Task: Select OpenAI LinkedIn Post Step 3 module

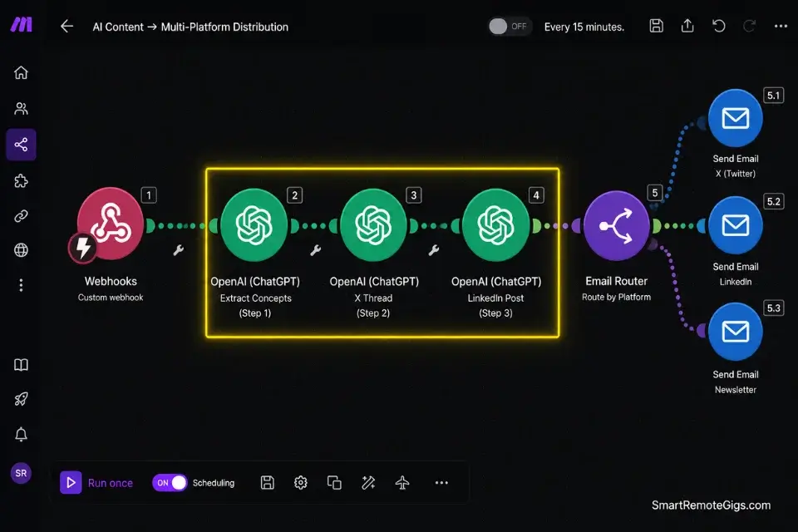Action: pyautogui.click(x=495, y=225)
